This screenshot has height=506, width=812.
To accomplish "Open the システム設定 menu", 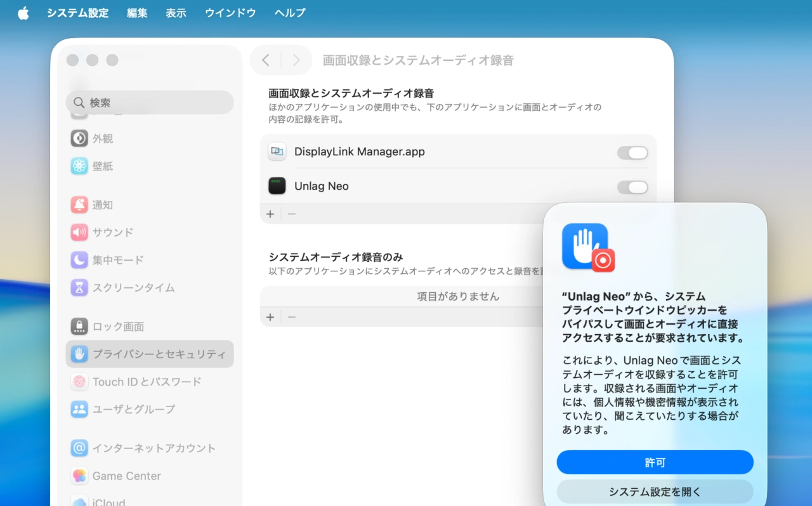I will point(77,13).
